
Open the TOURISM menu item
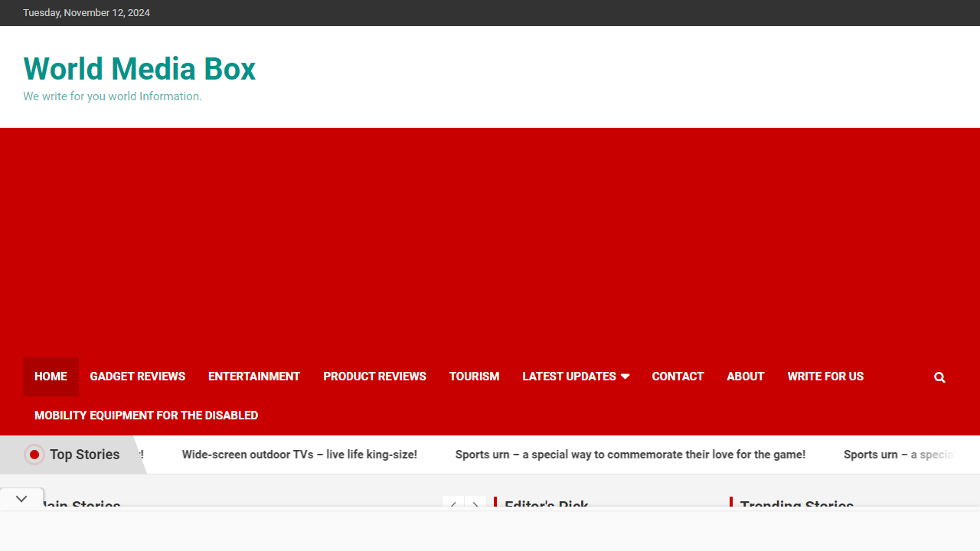click(x=474, y=377)
